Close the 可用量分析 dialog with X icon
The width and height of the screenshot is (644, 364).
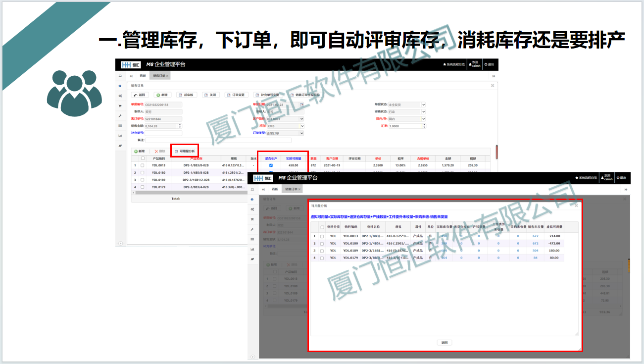(x=576, y=205)
